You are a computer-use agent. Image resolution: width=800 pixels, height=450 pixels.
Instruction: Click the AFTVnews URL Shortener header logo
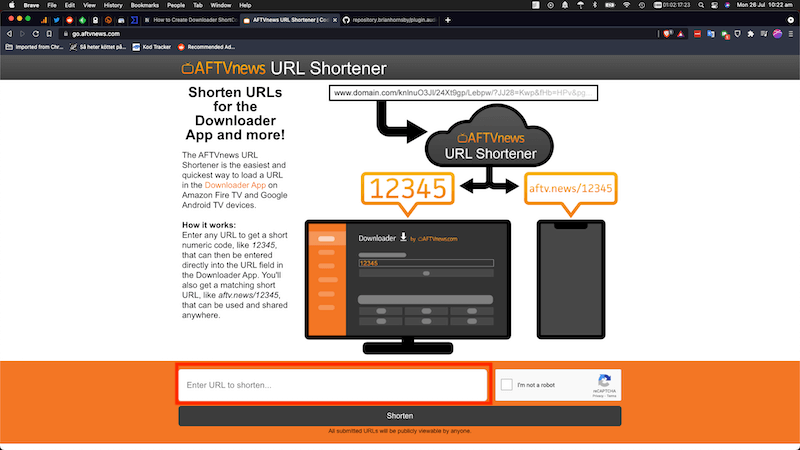(284, 68)
